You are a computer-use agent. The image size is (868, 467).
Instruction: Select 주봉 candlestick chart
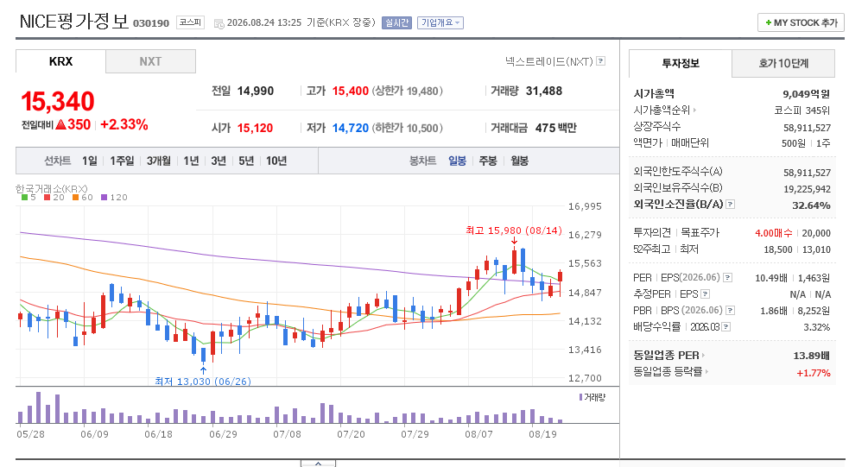click(488, 161)
